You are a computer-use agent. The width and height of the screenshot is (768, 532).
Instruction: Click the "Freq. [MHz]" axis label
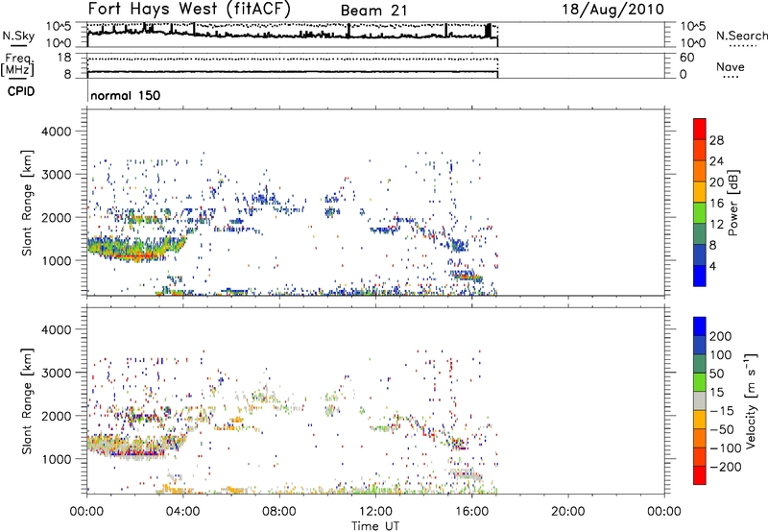coord(17,65)
